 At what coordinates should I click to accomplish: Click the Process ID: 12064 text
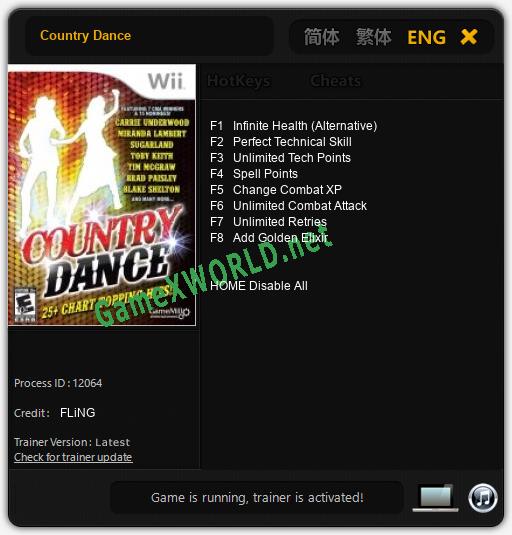tap(58, 383)
